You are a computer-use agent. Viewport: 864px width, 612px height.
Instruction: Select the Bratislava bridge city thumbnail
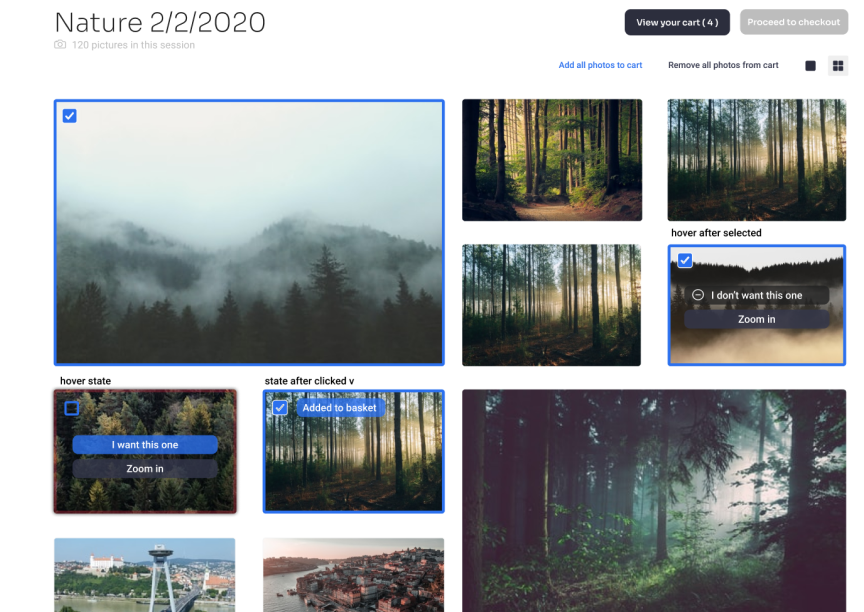pos(144,575)
